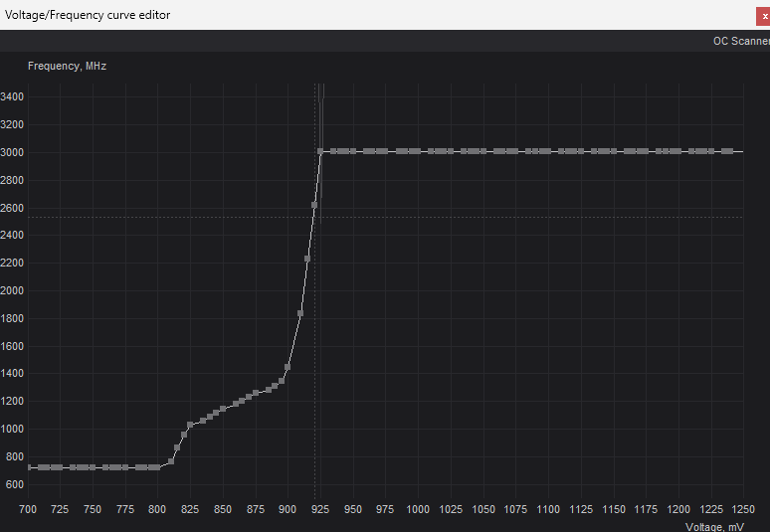The height and width of the screenshot is (532, 770).
Task: Close the Voltage/Frequency curve editor window
Action: 763,16
